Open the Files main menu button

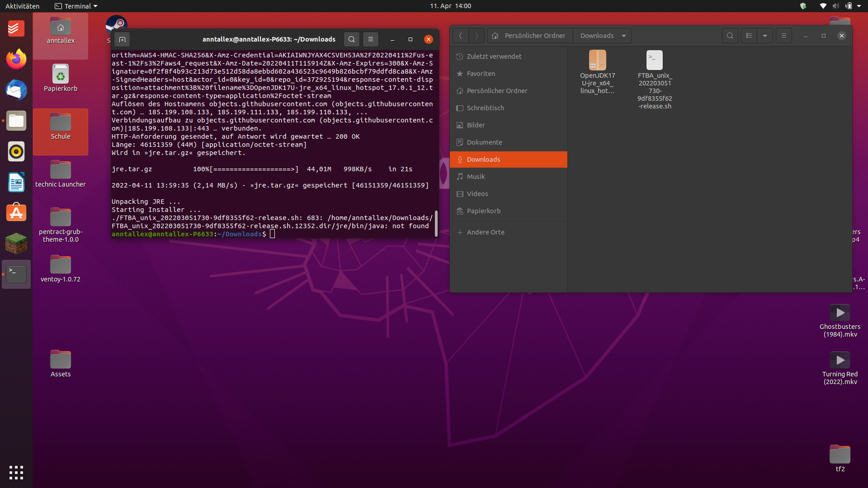coord(784,36)
